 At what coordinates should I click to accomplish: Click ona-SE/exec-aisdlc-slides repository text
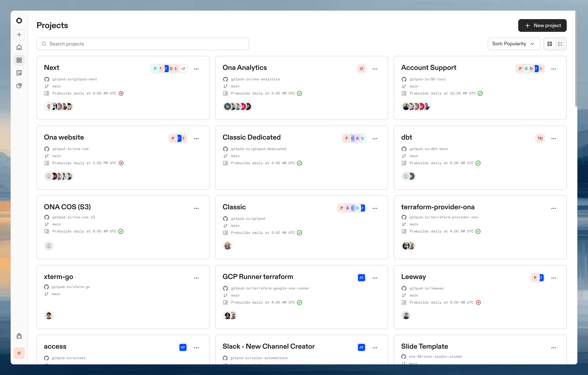click(435, 356)
